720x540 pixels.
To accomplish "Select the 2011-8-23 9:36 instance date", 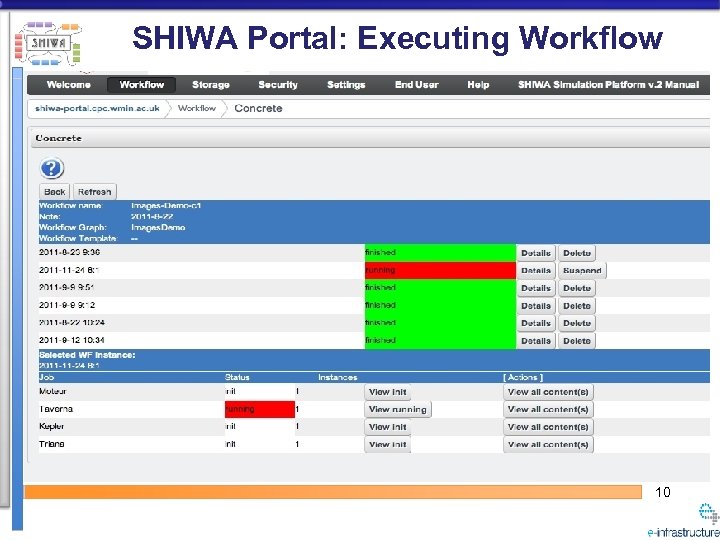I will (x=69, y=252).
